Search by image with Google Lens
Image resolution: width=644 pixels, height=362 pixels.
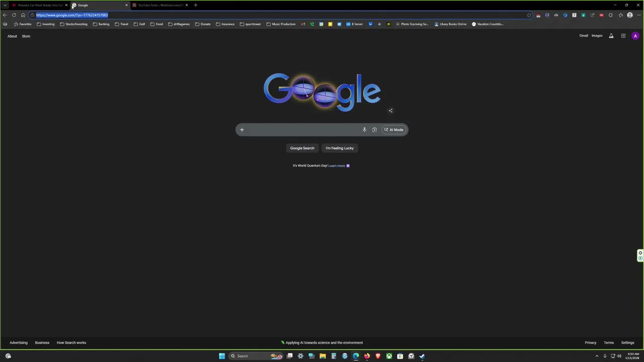374,130
